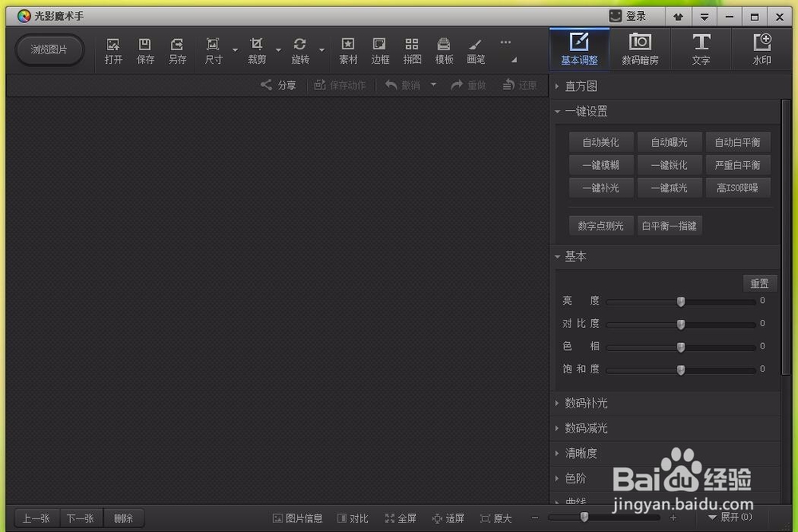Viewport: 798px width, 532px height.
Task: View image at 原大 original size
Action: pyautogui.click(x=496, y=518)
